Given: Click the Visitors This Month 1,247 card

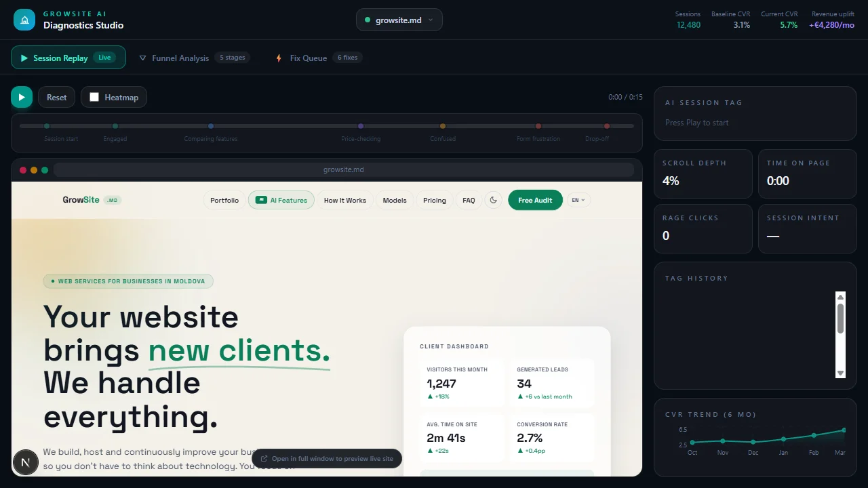Looking at the screenshot, I should tap(462, 384).
